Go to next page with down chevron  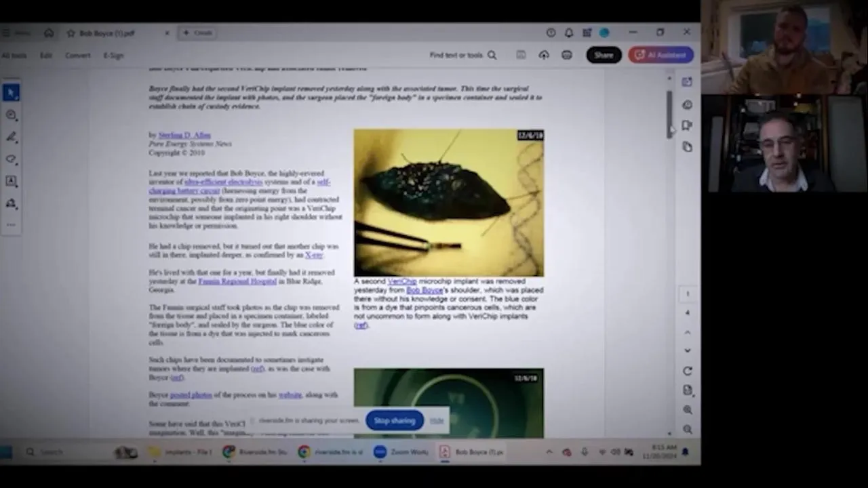(x=687, y=350)
